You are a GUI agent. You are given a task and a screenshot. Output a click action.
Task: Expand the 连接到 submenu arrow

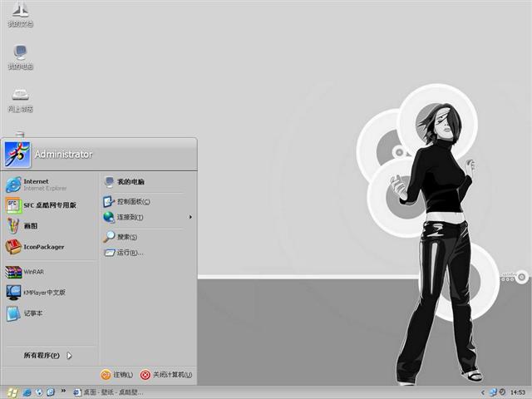point(190,217)
